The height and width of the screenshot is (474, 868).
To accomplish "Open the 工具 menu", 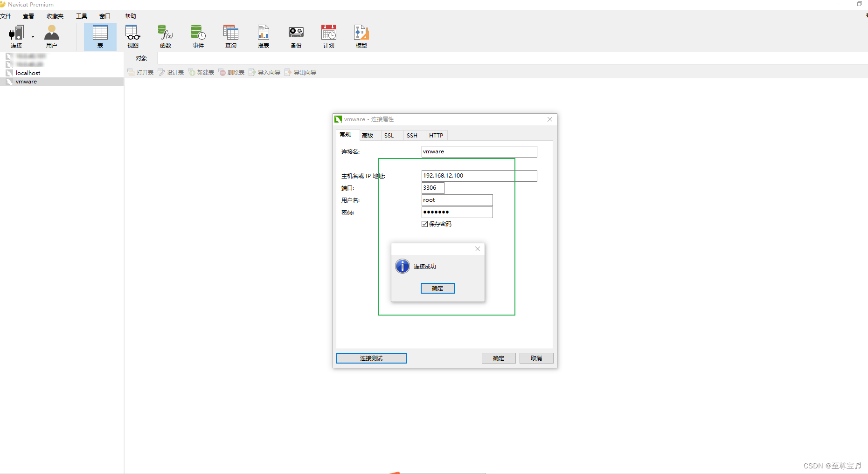I will click(82, 16).
